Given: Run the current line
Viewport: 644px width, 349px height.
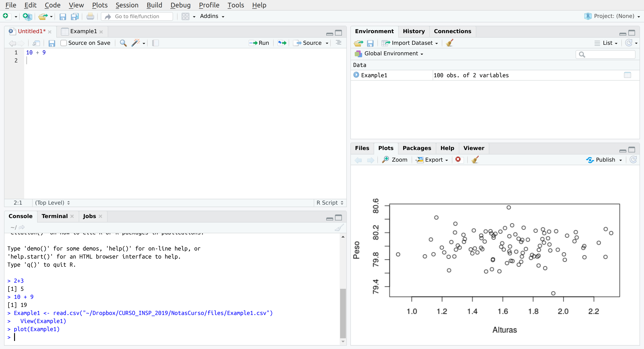Looking at the screenshot, I should [x=259, y=43].
